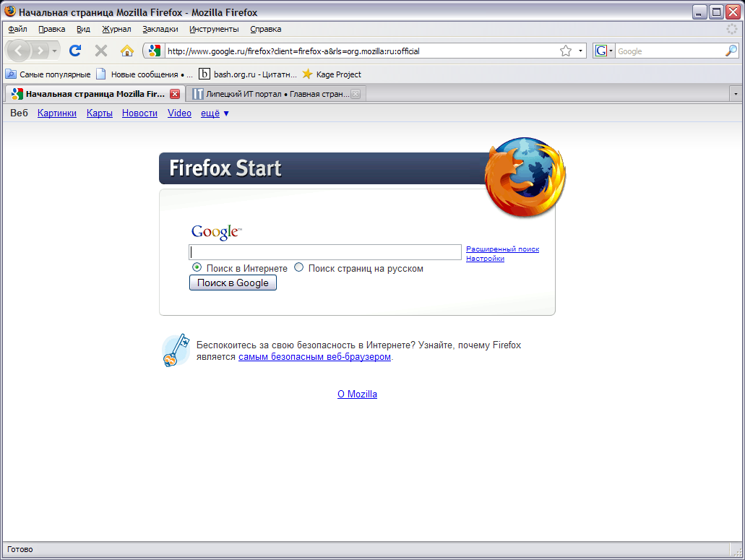This screenshot has height=560, width=745.
Task: Bookmark this page with the star icon
Action: click(565, 51)
